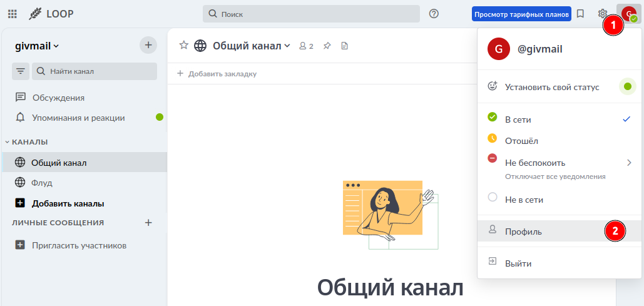This screenshot has width=644, height=306.
Task: Open the product switcher grid icon
Action: [x=13, y=14]
